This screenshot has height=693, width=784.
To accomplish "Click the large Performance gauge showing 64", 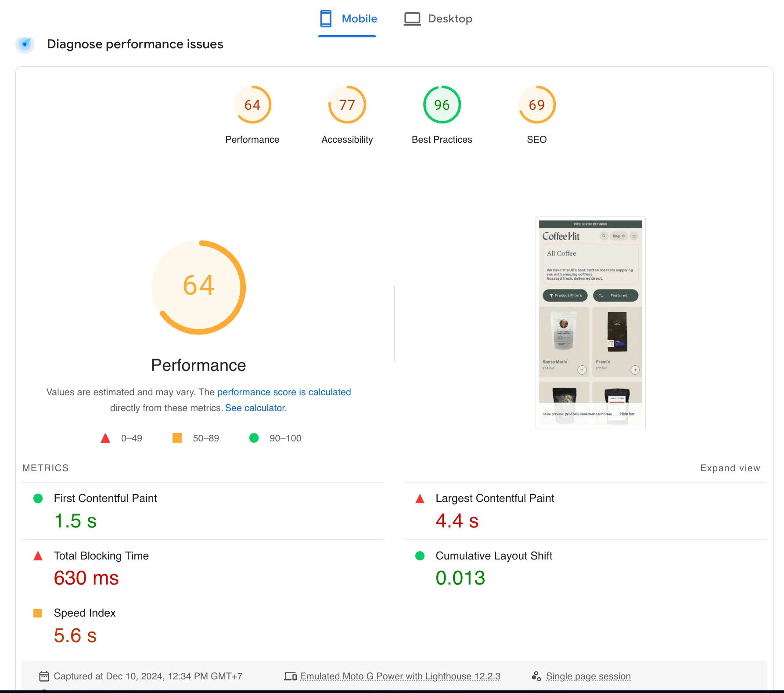I will pyautogui.click(x=199, y=287).
